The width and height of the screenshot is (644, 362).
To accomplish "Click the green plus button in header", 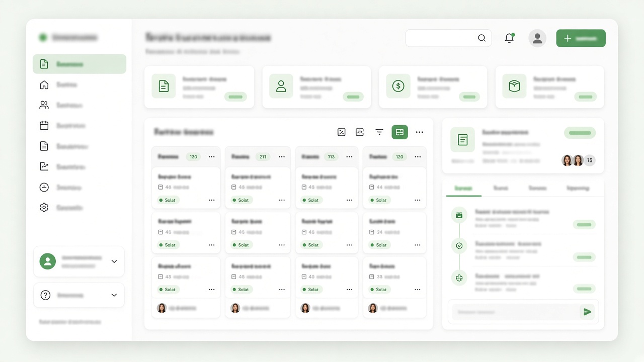I will [581, 38].
